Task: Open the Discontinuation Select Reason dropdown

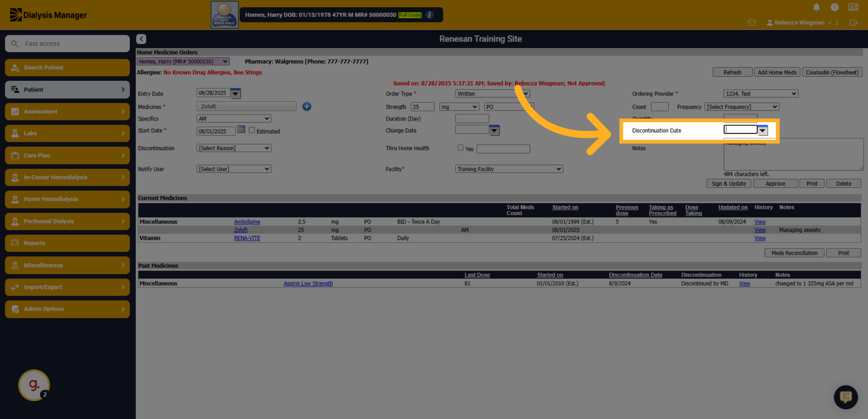Action: coord(234,148)
